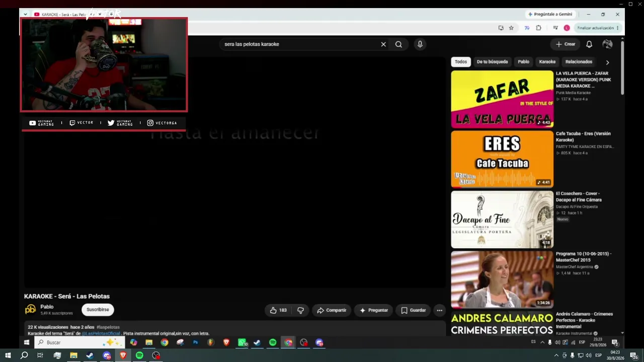Subscribe to the Pablo channel
Screen dimensions: 644x362
[x=98, y=310]
